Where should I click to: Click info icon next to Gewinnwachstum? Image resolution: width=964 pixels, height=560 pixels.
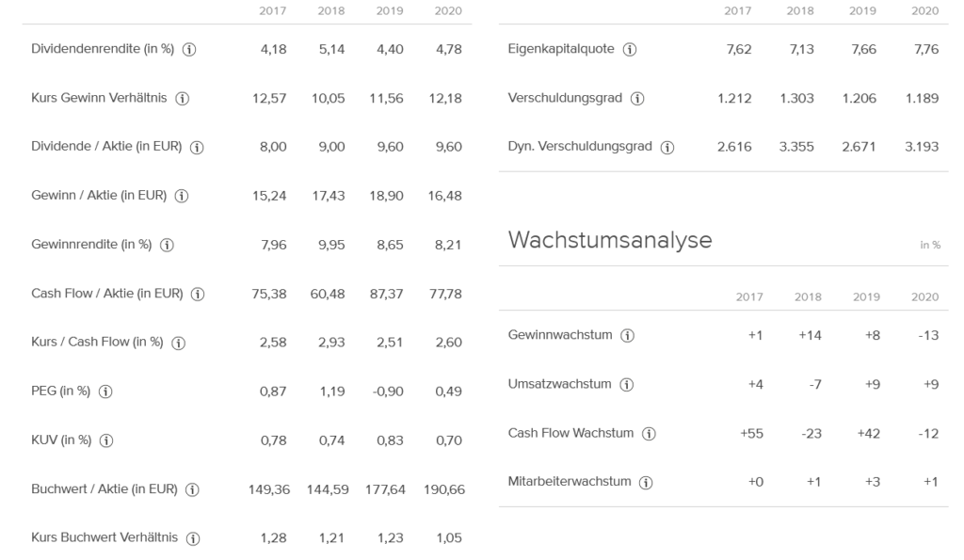click(627, 336)
